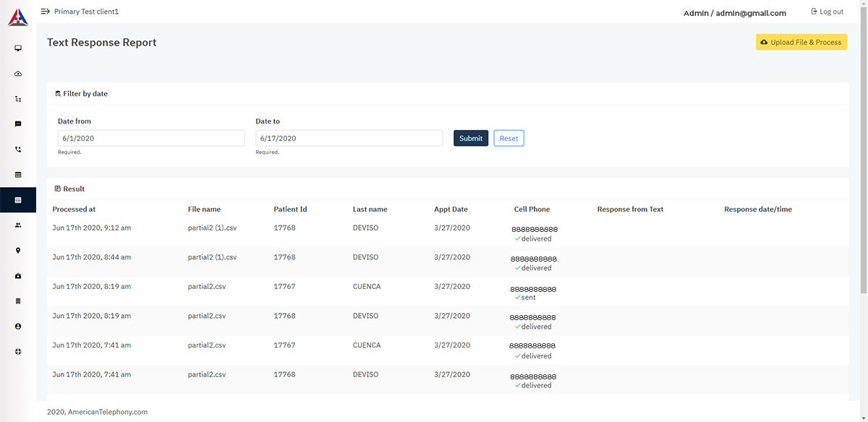
Task: Click the Result section icon
Action: (58, 189)
